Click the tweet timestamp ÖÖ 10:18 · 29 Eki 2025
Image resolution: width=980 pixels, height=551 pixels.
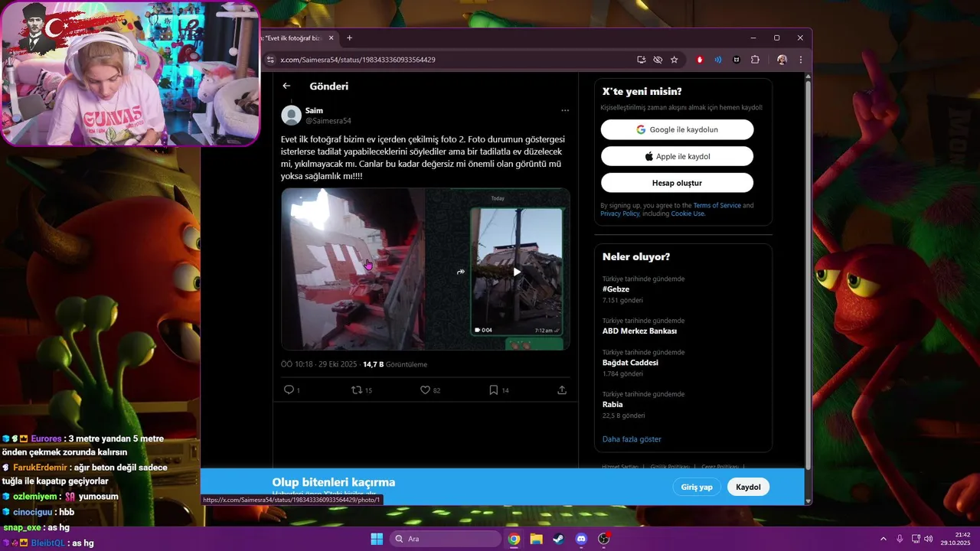coord(319,364)
